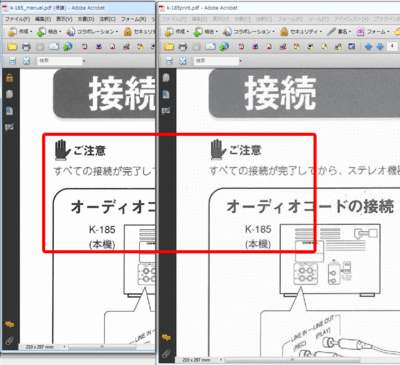Click Open folder icon in k-185_manual.pdf window
The width and height of the screenshot is (400, 365).
(12, 47)
